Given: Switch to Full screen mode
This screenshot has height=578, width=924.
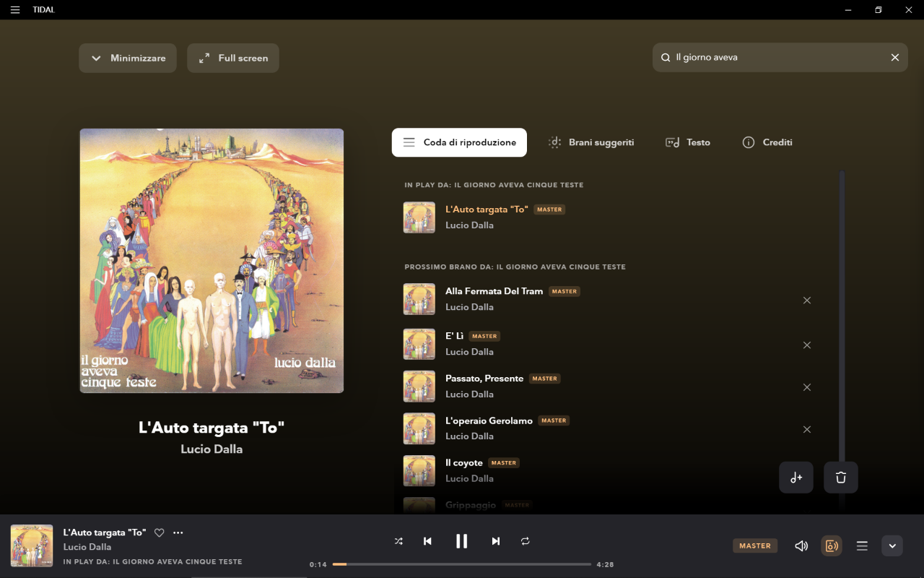Looking at the screenshot, I should coord(233,58).
